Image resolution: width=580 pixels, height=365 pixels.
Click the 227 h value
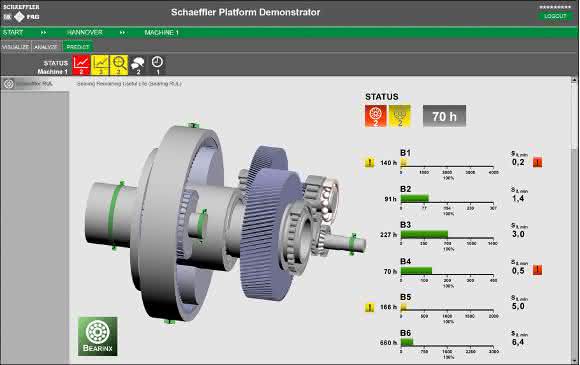(x=388, y=235)
